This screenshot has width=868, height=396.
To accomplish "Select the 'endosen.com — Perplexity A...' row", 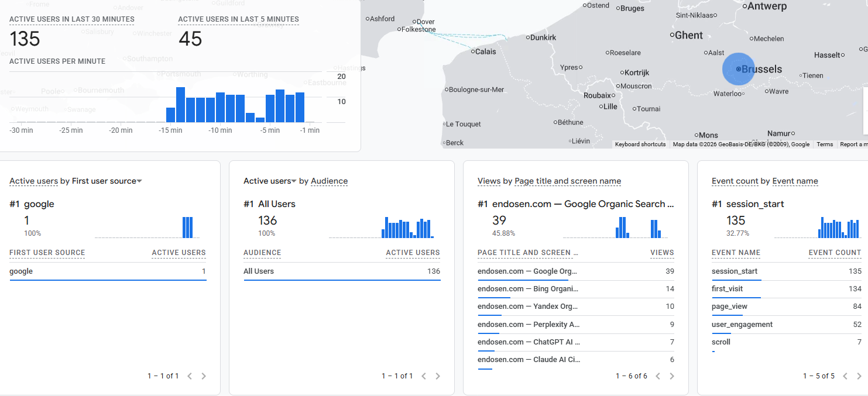I will [576, 325].
